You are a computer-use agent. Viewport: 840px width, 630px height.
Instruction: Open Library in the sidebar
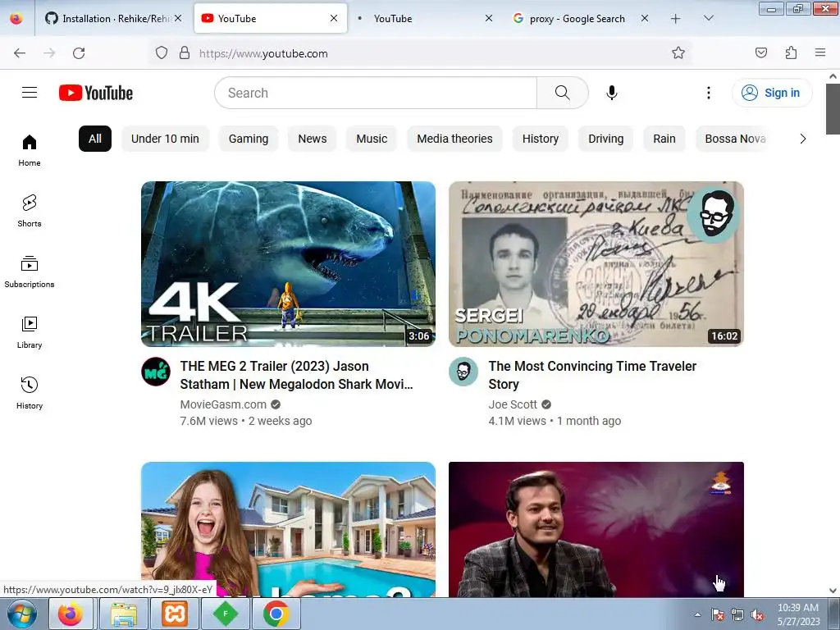point(30,332)
